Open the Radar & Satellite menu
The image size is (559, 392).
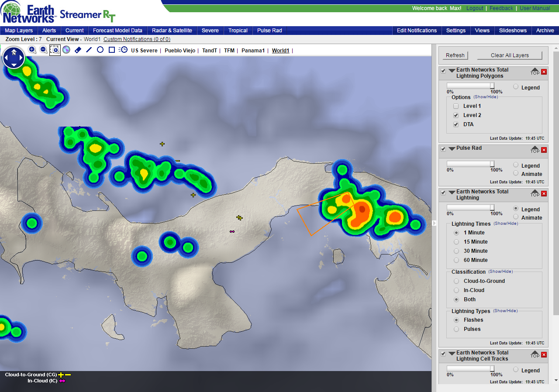172,31
